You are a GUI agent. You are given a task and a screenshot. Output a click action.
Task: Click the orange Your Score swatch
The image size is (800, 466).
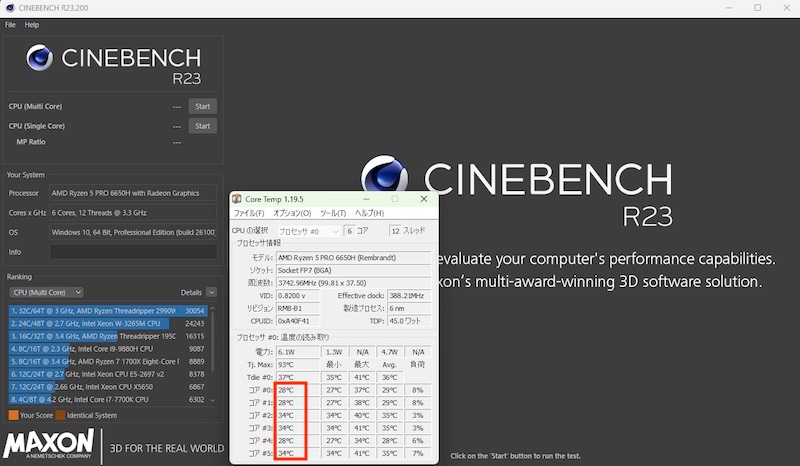tap(14, 415)
